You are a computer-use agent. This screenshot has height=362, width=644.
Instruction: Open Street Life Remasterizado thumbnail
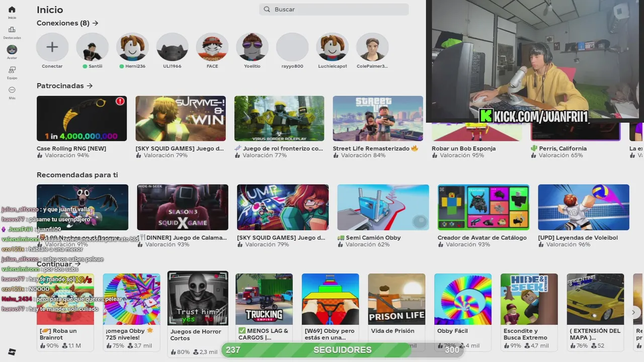coord(378,119)
